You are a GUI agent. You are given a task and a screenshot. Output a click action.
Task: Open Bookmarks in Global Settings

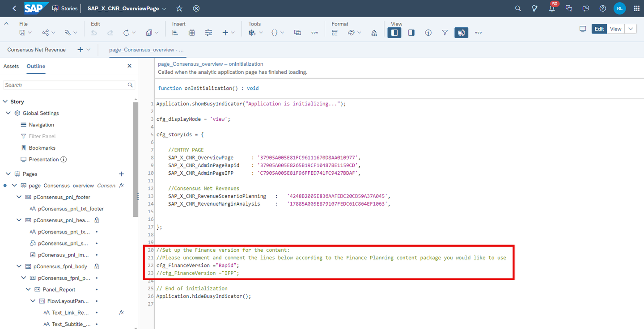point(42,148)
